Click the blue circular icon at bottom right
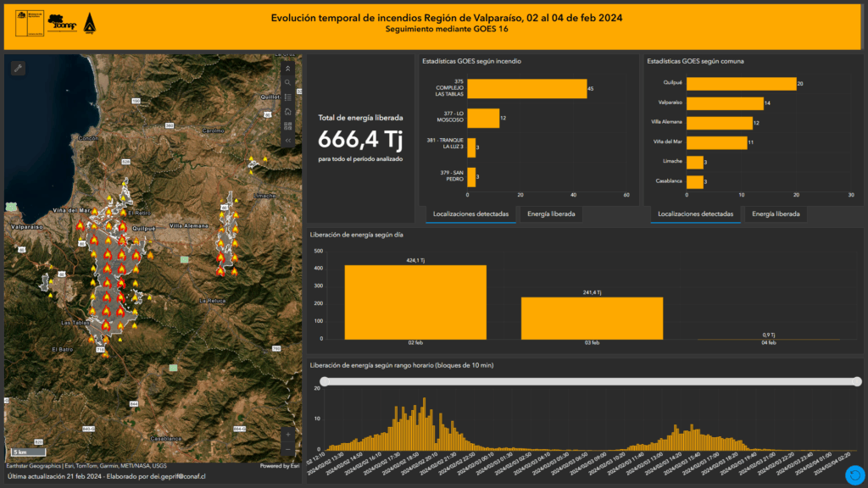This screenshot has width=868, height=488. [x=854, y=475]
